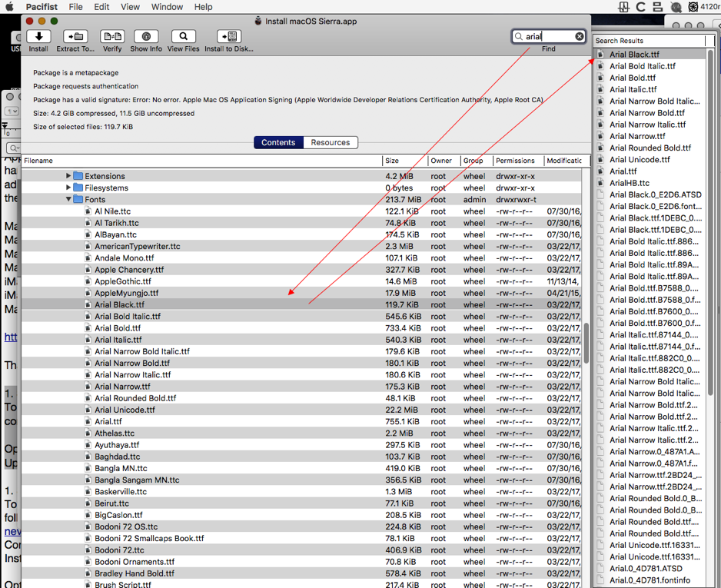Click the file list vertical scrollbar
This screenshot has height=588, width=721.
(586, 343)
